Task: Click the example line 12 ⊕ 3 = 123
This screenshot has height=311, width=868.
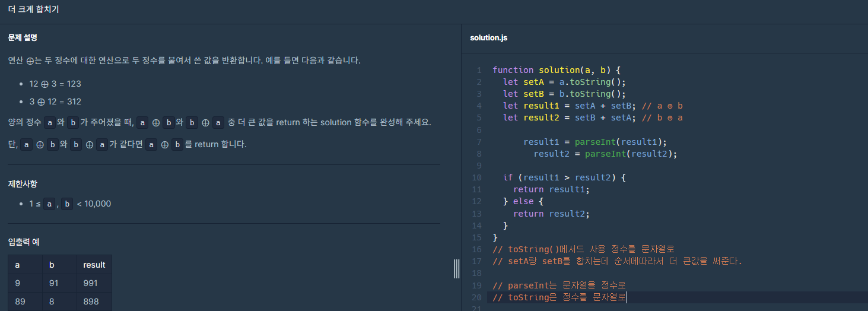Action: pos(55,84)
